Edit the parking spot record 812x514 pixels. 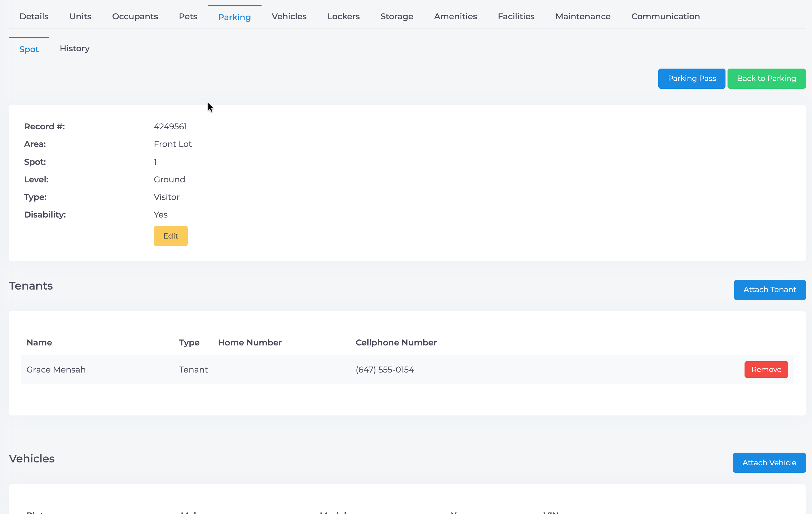(171, 236)
